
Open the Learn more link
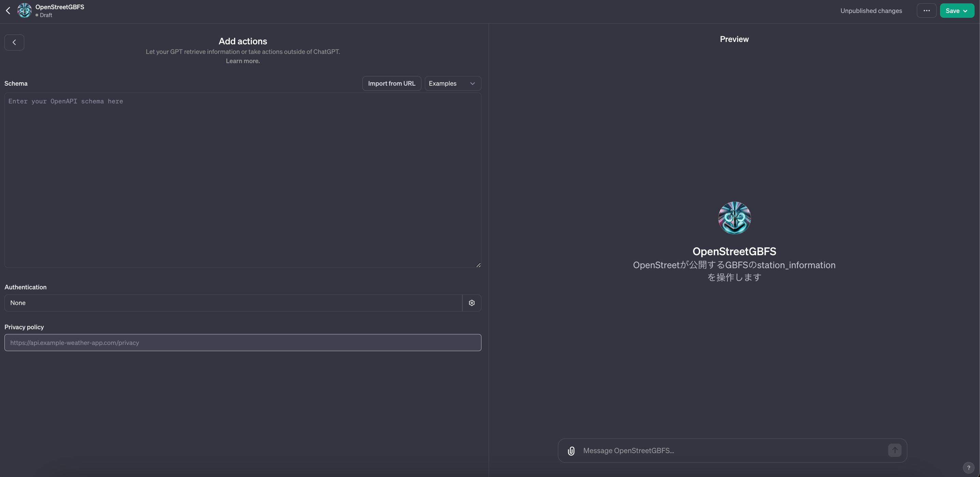click(x=243, y=61)
